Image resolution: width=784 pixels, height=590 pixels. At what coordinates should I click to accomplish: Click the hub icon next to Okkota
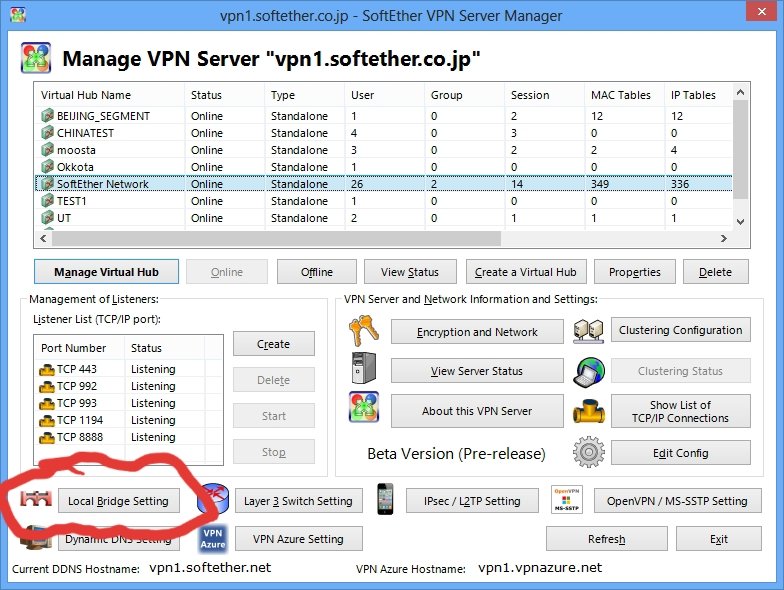click(x=47, y=166)
